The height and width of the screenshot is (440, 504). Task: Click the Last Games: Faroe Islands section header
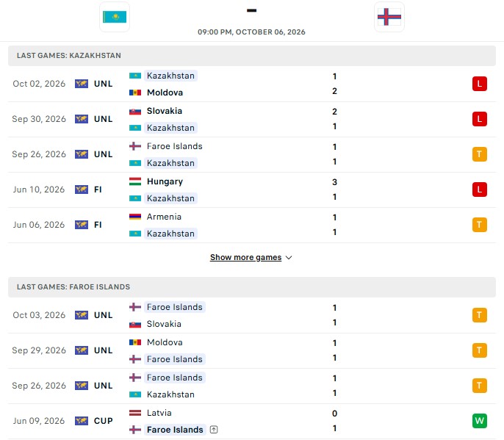(252, 287)
